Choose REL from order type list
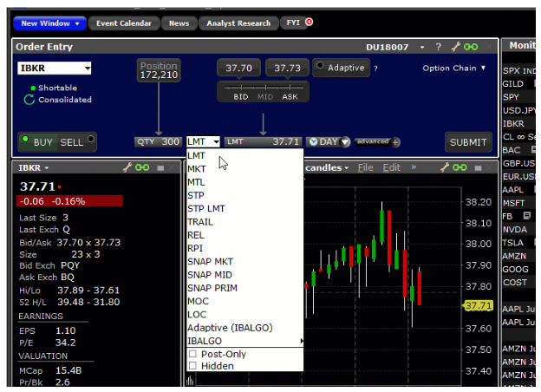541x392 pixels. tap(245, 235)
